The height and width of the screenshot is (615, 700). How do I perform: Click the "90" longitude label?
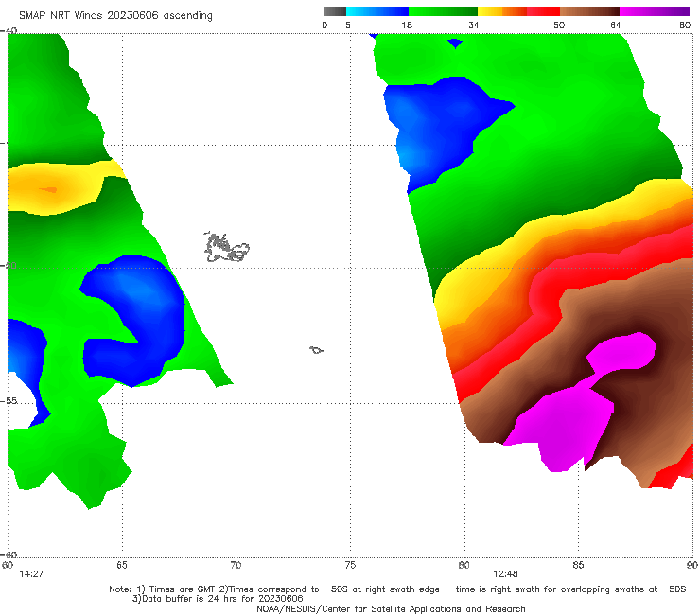[x=692, y=565]
